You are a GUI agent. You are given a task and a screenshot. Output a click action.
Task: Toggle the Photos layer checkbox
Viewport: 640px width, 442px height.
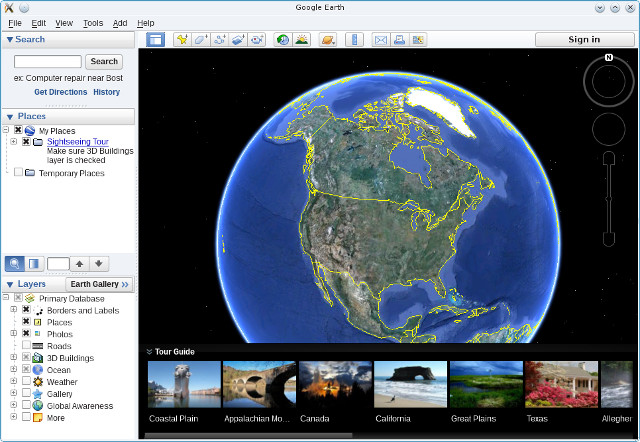coord(26,333)
